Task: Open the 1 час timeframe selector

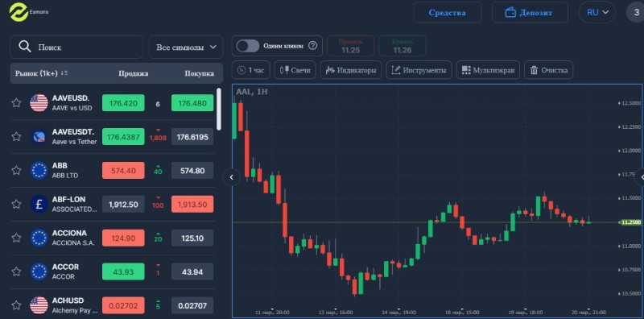Action: (250, 70)
